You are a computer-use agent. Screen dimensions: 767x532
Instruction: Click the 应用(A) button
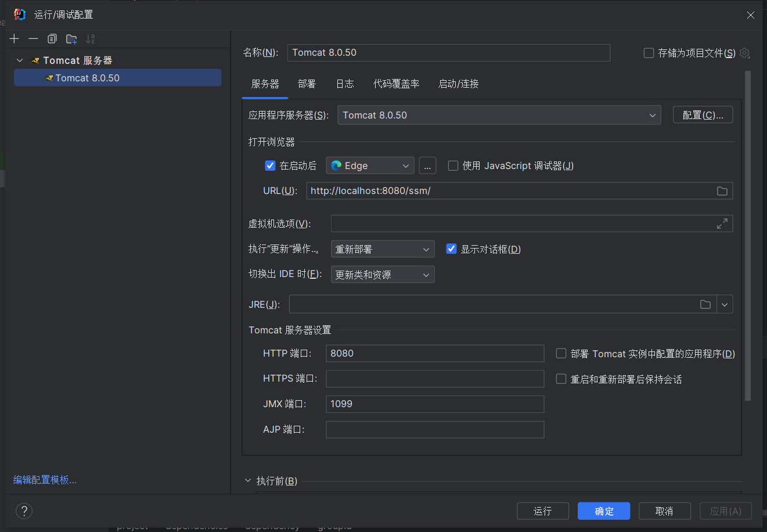[x=726, y=511]
